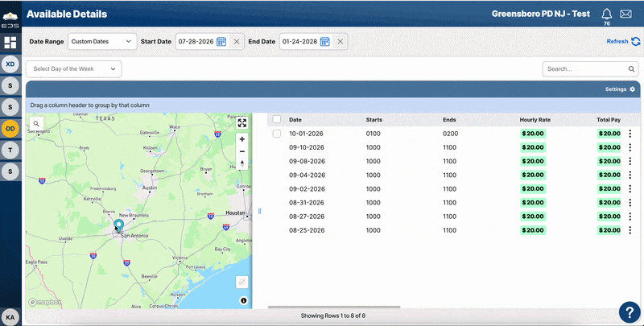Open the T sidebar item
The height and width of the screenshot is (326, 644).
coord(10,151)
